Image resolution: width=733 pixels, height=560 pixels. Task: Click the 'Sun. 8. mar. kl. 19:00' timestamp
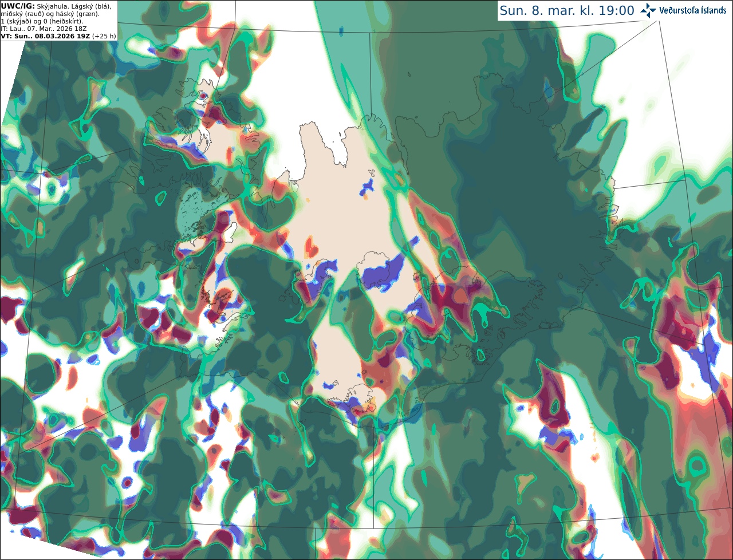pyautogui.click(x=567, y=11)
